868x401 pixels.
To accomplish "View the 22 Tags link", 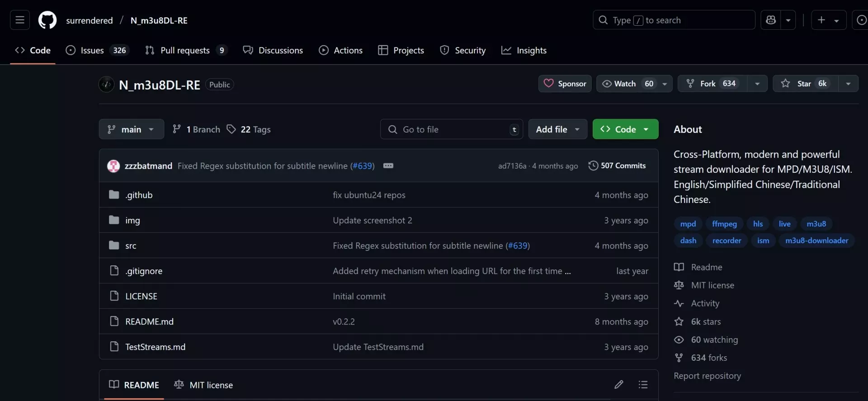I will click(249, 129).
